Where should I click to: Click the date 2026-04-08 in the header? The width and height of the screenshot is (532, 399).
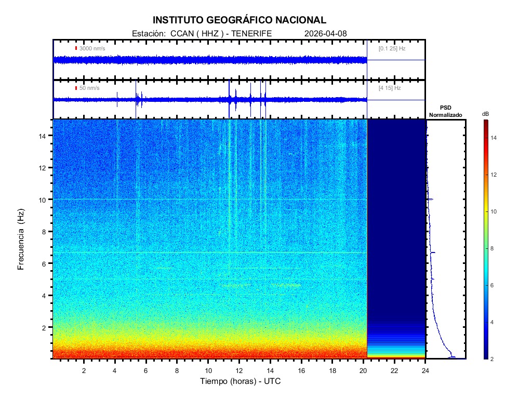pyautogui.click(x=326, y=34)
